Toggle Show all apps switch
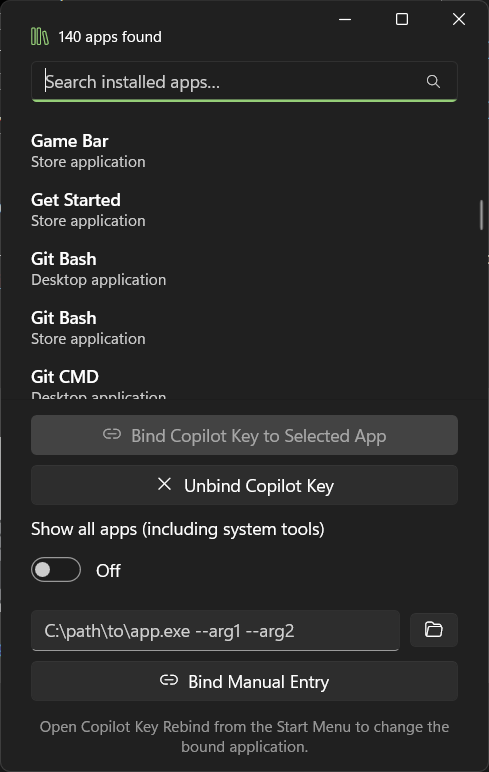Image resolution: width=489 pixels, height=772 pixels. (56, 570)
